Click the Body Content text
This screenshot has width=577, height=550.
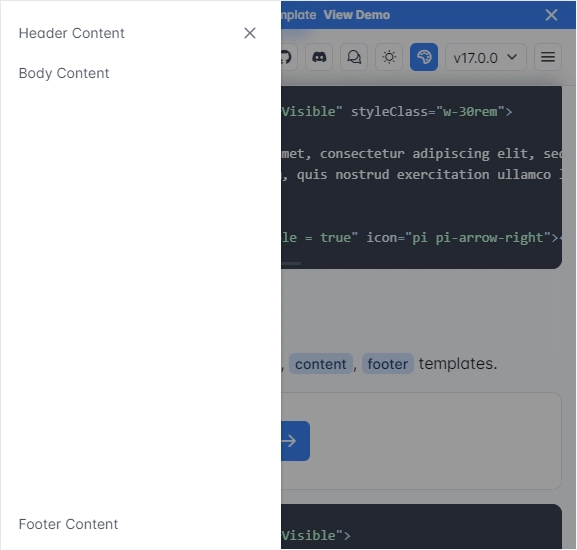[64, 73]
